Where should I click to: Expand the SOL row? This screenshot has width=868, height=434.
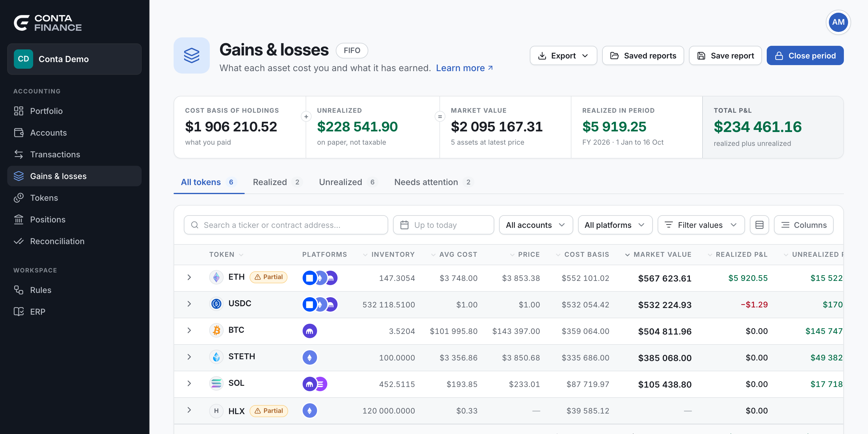coord(189,383)
